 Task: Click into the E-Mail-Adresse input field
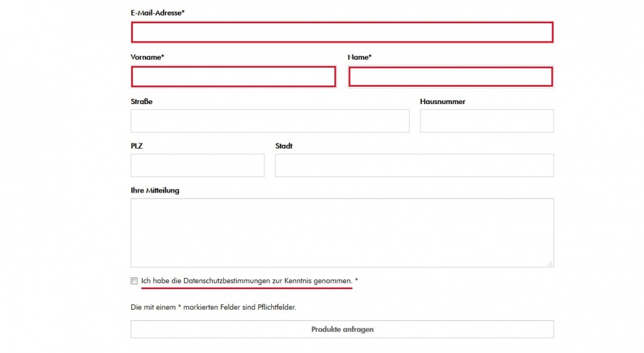click(342, 32)
